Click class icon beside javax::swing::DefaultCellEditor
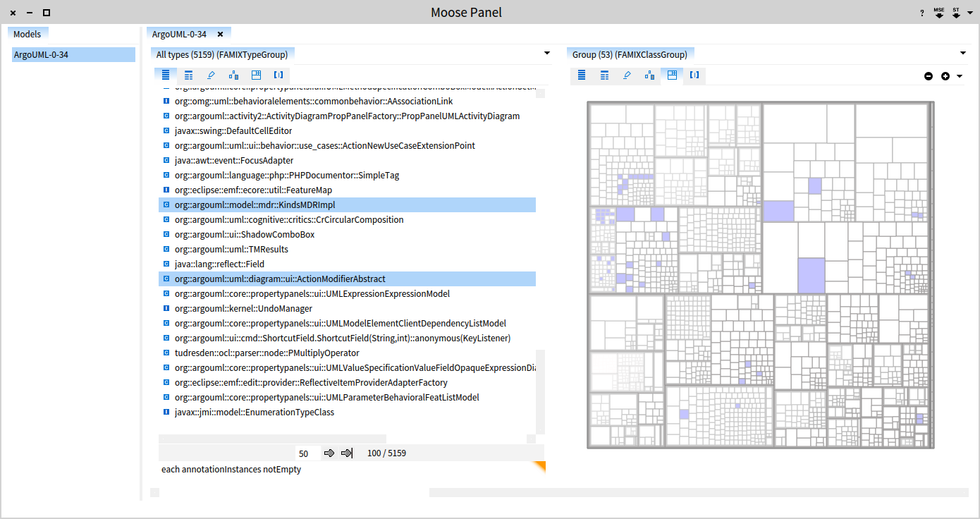 pos(166,130)
